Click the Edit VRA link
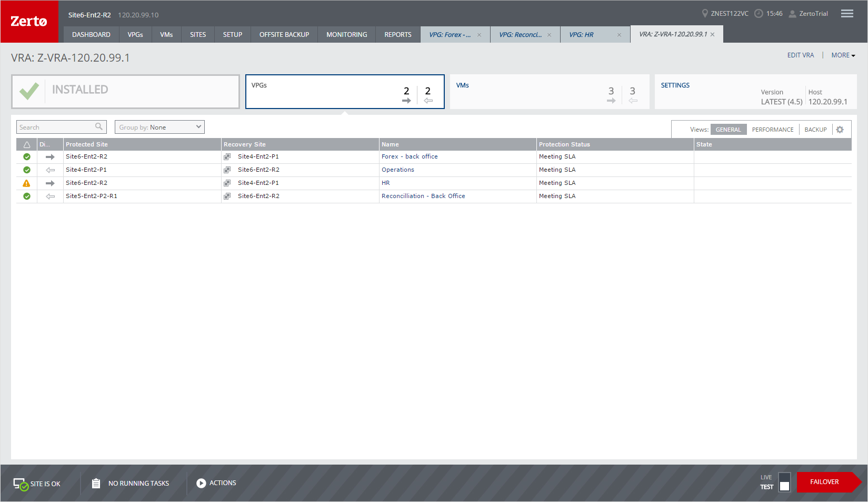The width and height of the screenshot is (868, 502). 800,55
